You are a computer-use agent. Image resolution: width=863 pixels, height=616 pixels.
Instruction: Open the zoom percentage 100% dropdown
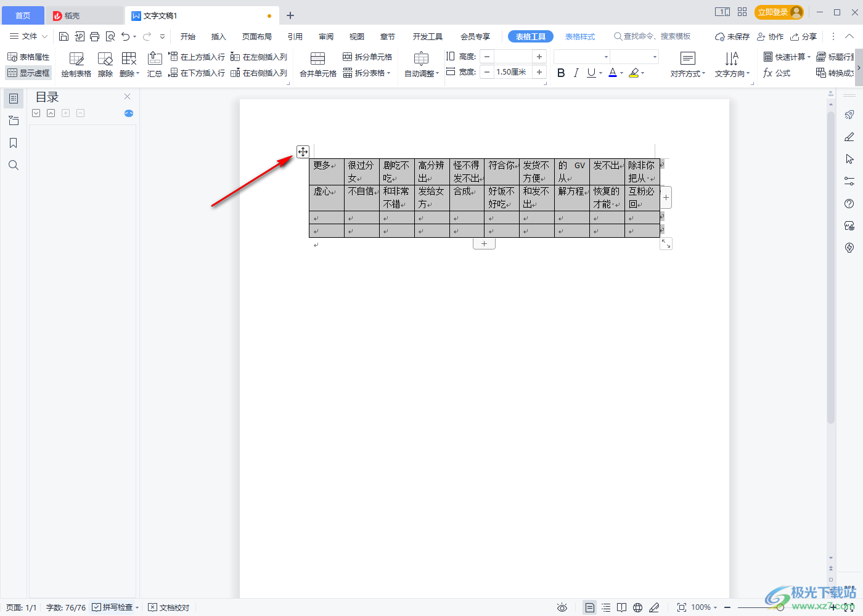point(703,607)
